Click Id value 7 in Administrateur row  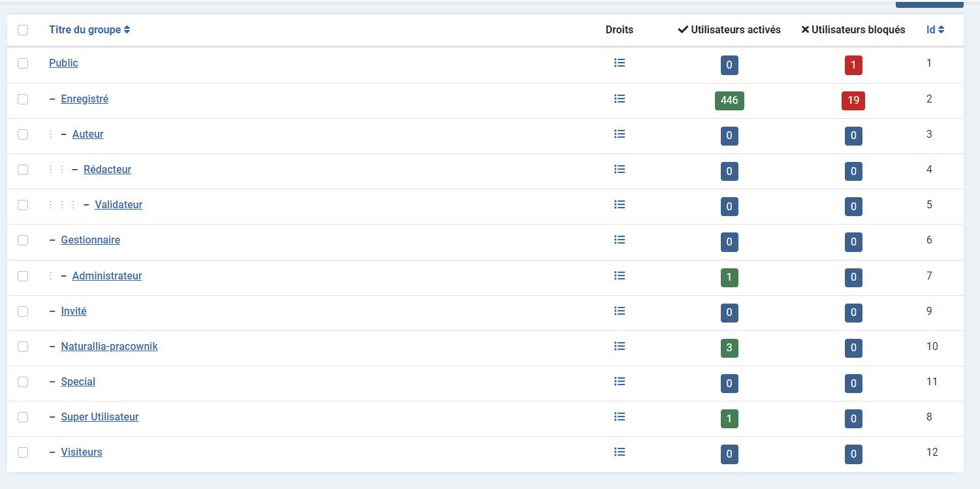point(929,276)
